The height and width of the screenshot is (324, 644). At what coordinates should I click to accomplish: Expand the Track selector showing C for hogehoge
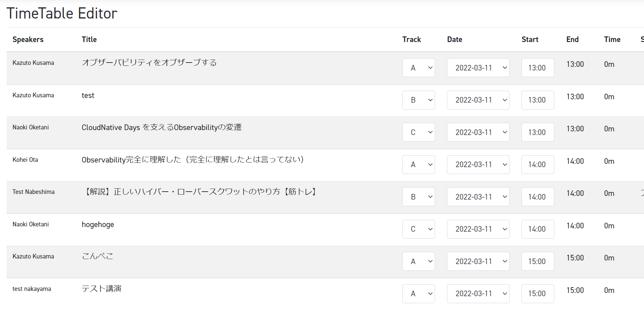pyautogui.click(x=419, y=229)
